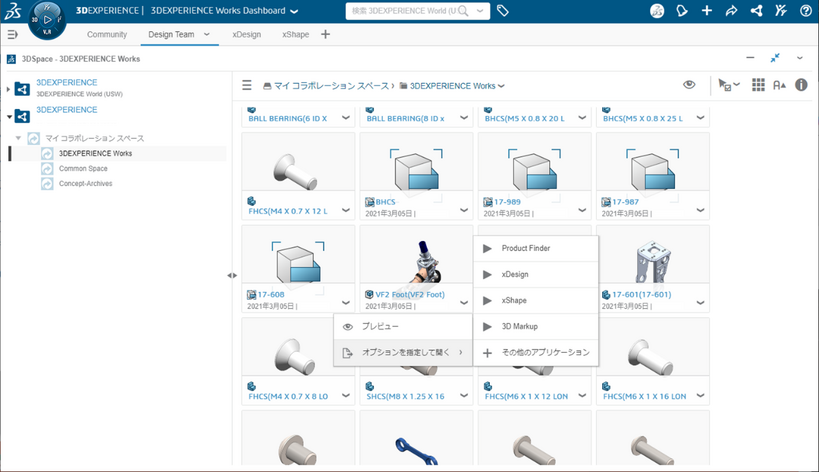
Task: Toggle the eye visibility icon in toolbar
Action: tap(689, 86)
